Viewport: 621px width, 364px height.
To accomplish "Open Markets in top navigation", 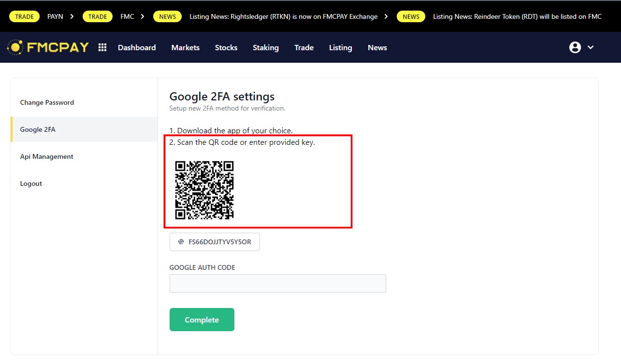I will click(186, 47).
